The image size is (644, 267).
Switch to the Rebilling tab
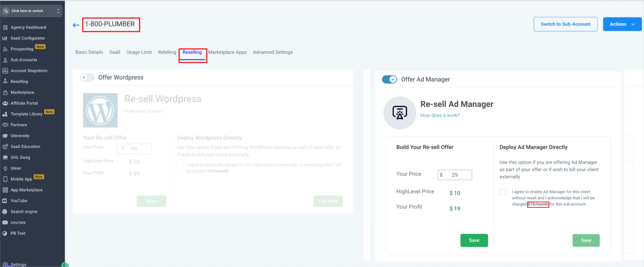coord(167,52)
